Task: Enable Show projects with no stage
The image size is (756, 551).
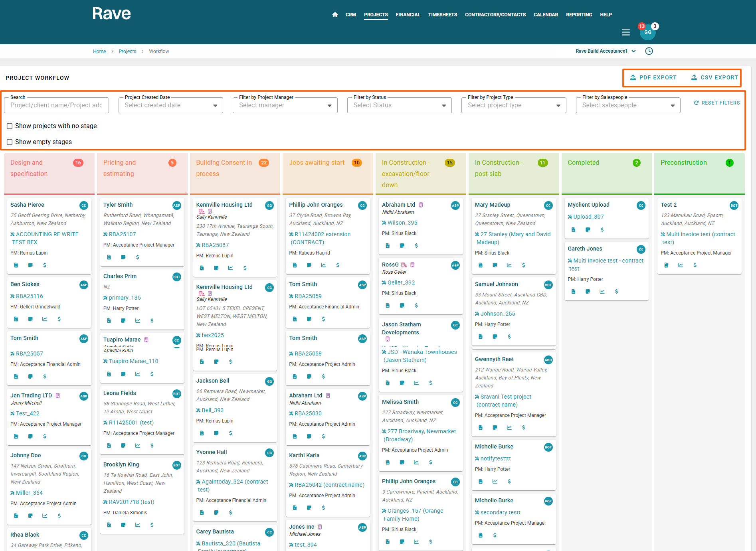Action: pyautogui.click(x=10, y=126)
